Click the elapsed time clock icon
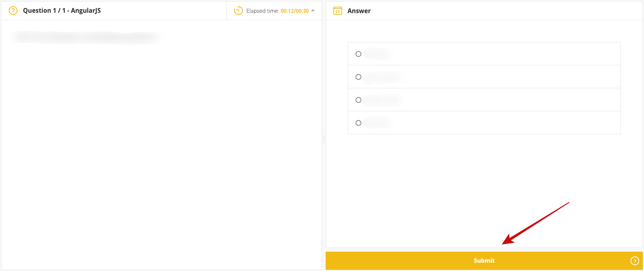The height and width of the screenshot is (271, 644). (238, 11)
